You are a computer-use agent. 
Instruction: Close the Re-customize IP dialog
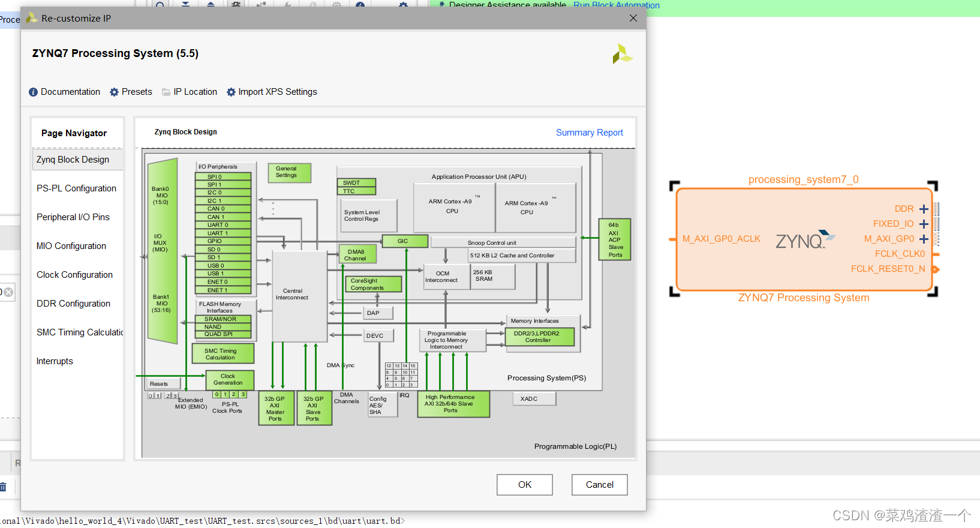tap(633, 19)
